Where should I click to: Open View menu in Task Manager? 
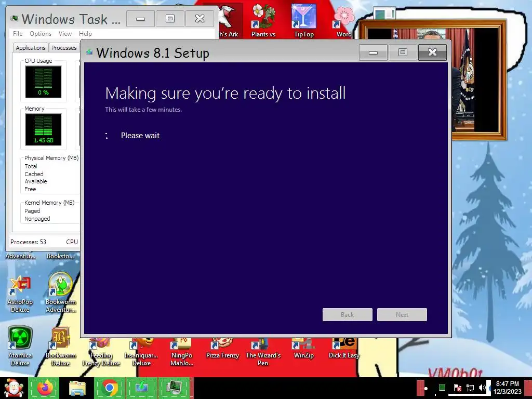(x=65, y=34)
